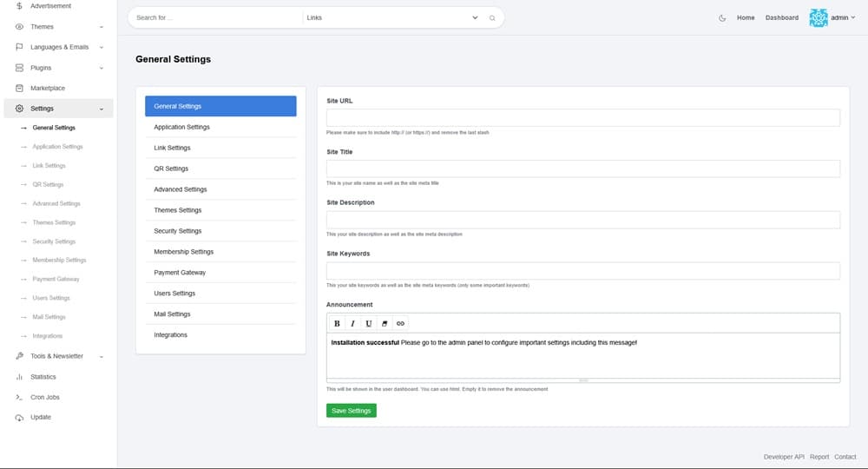Switch to the Payment Gateway settings tab
868x469 pixels.
pos(180,273)
